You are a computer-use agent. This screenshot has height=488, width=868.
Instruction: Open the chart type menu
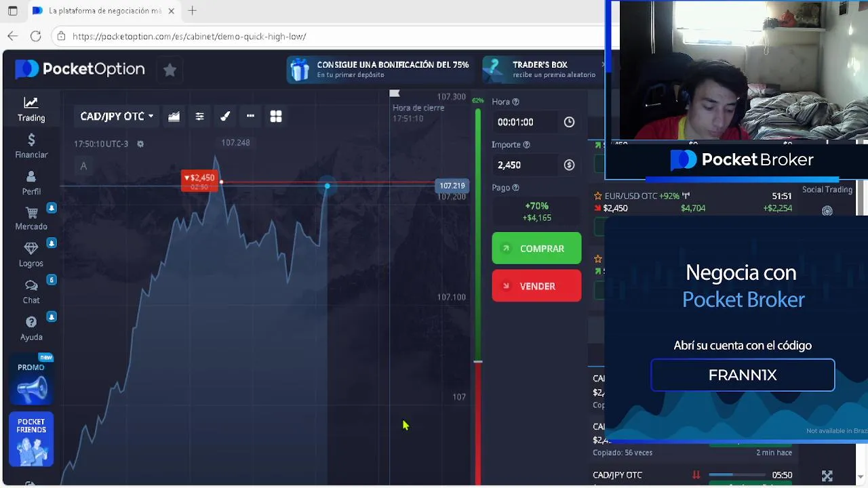tap(174, 117)
